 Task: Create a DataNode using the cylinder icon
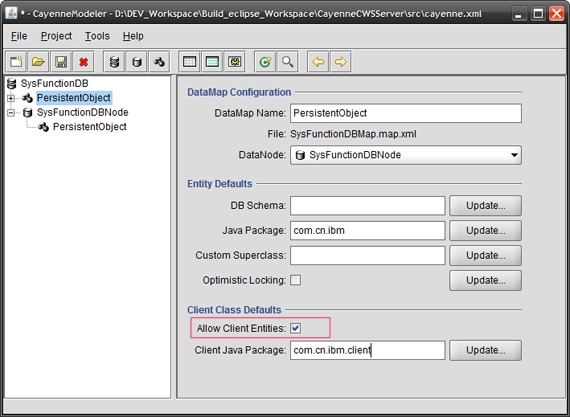(x=137, y=62)
